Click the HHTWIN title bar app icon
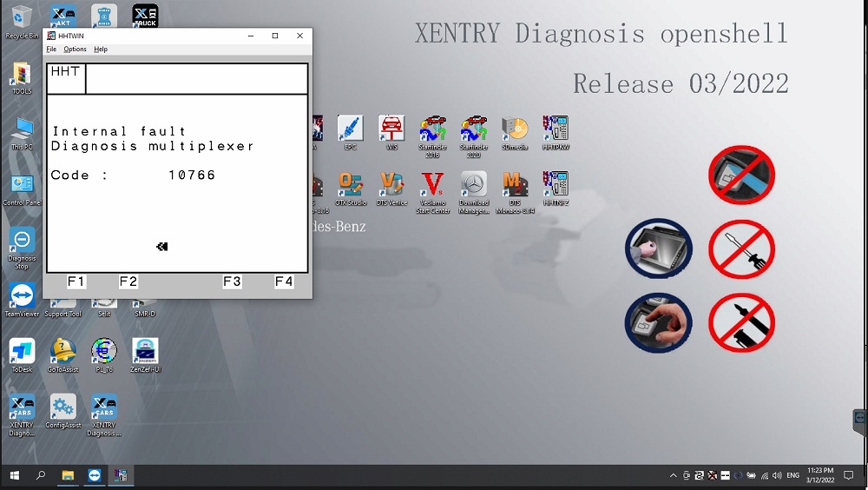The height and width of the screenshot is (490, 868). click(x=51, y=36)
